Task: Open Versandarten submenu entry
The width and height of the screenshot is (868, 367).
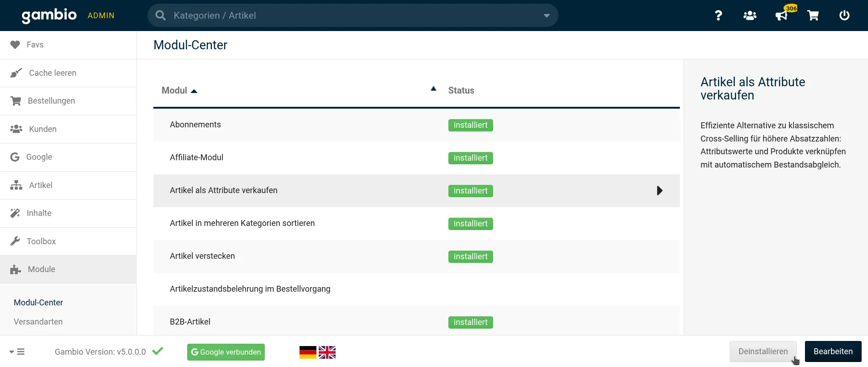Action: pos(38,322)
